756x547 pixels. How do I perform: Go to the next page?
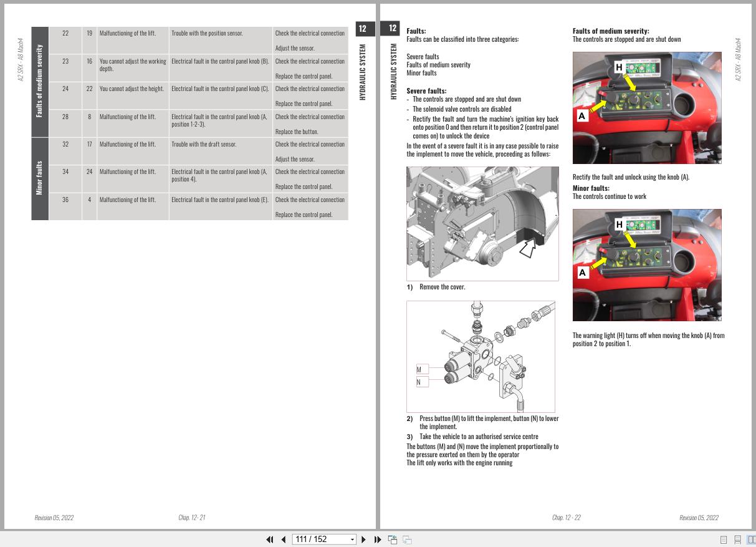(x=364, y=540)
